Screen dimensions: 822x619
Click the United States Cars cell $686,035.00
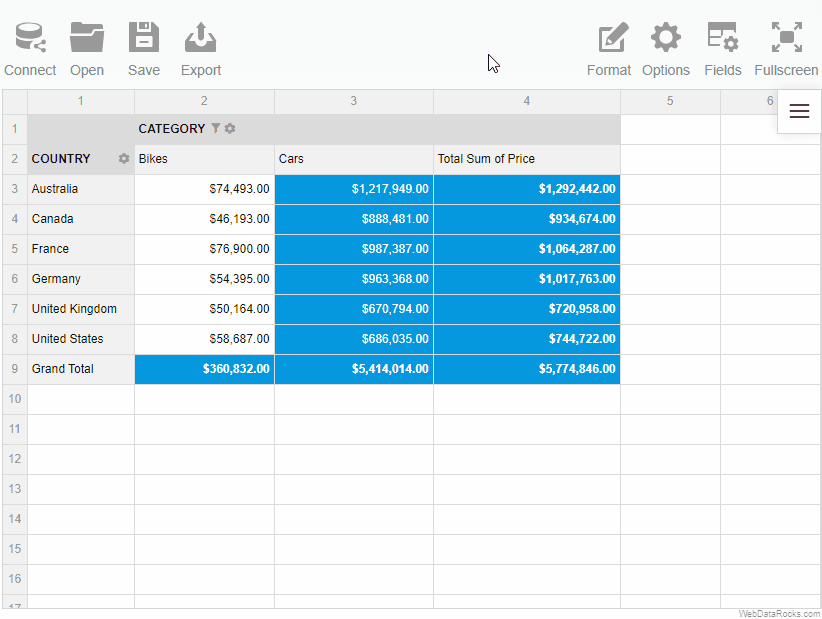click(x=354, y=339)
